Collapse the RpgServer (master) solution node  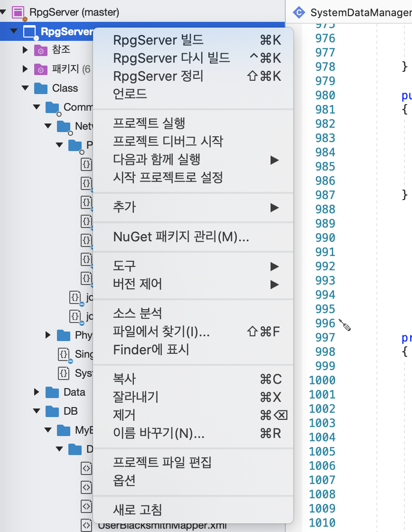[3, 12]
